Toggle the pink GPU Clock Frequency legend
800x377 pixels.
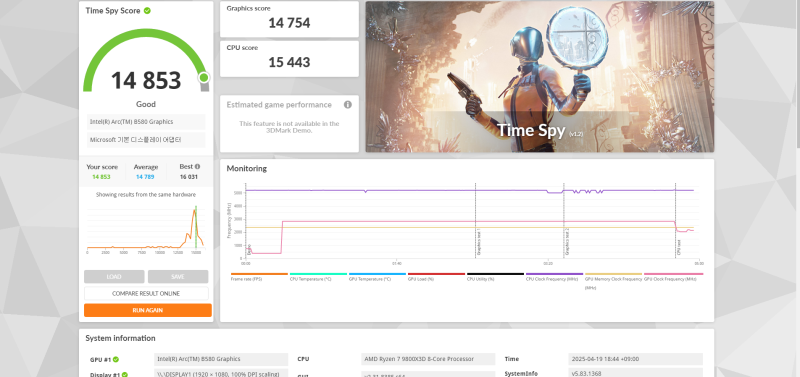point(673,277)
